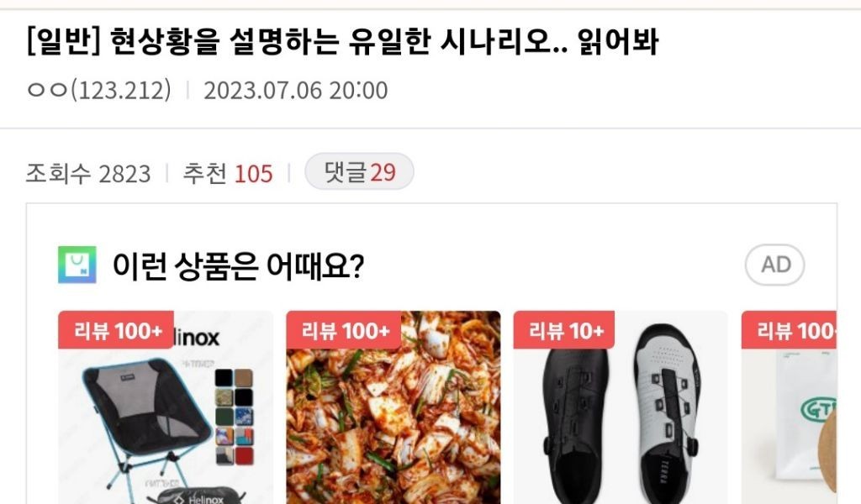Click the 조회수 2823 view count
Viewport: 861px width, 504px height.
click(88, 174)
